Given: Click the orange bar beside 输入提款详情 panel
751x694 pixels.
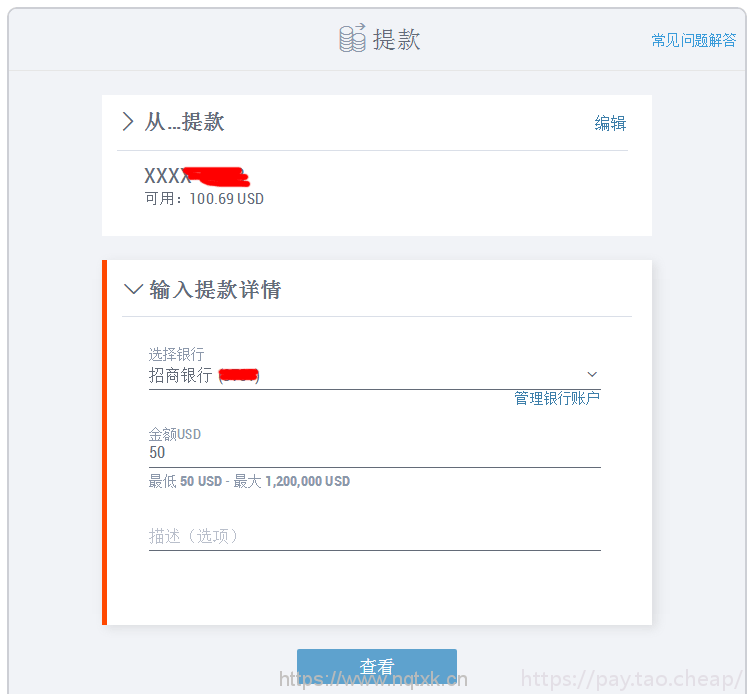Looking at the screenshot, I should (104, 442).
